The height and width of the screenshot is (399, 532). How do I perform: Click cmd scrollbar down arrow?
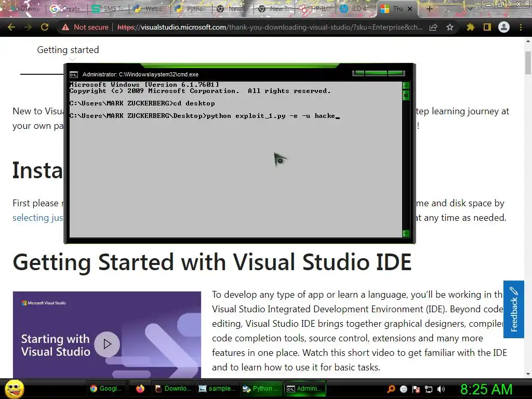(406, 233)
